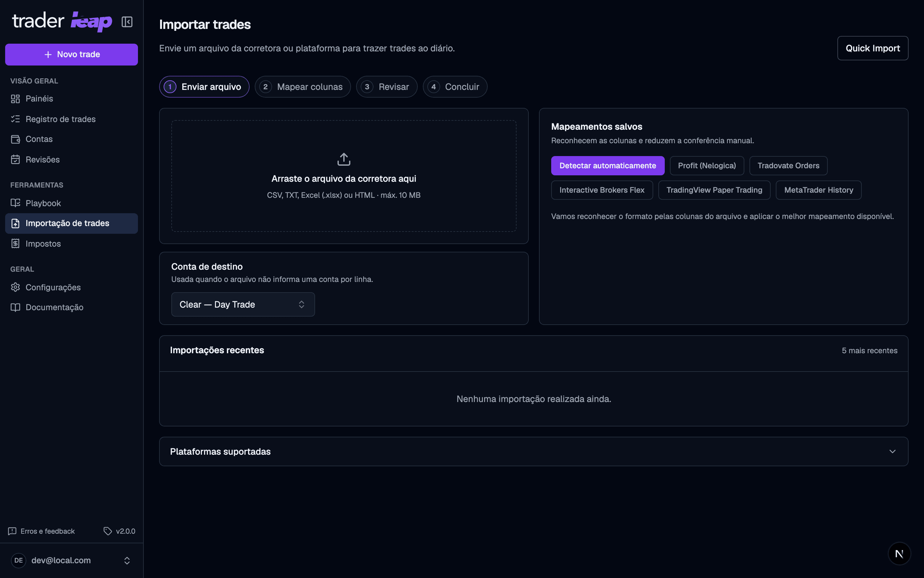Click '5 mais recentes' label
The height and width of the screenshot is (578, 924).
click(x=869, y=351)
